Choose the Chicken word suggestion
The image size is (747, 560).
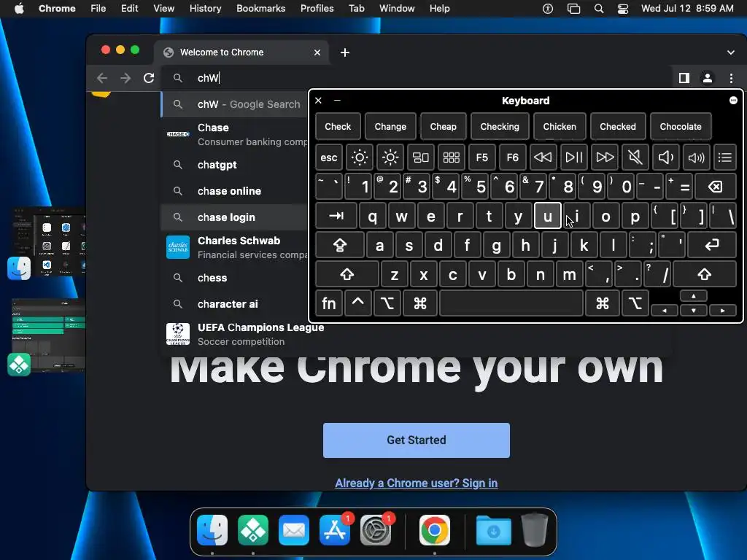560,127
